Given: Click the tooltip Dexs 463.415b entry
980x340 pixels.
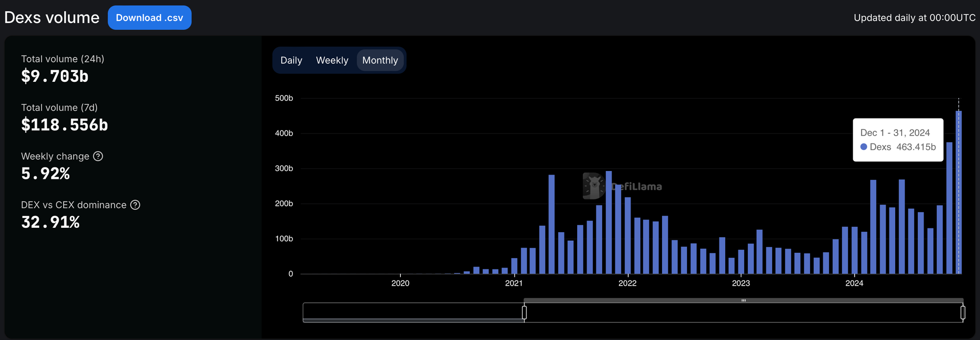Looking at the screenshot, I should [x=898, y=147].
